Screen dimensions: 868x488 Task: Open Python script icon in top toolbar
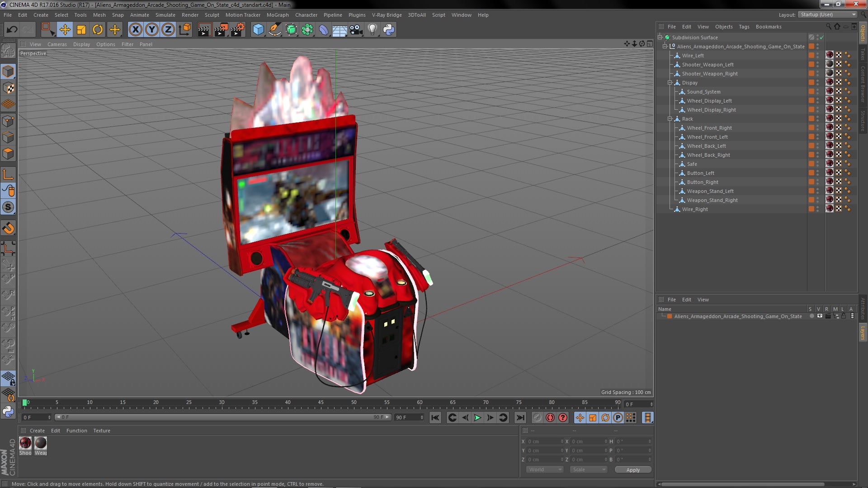click(389, 30)
